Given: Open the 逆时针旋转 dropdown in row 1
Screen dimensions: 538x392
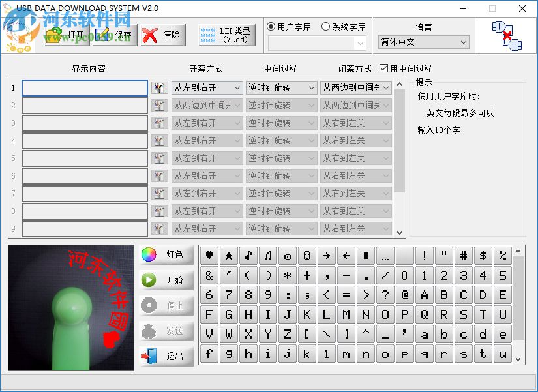Looking at the screenshot, I should (312, 87).
